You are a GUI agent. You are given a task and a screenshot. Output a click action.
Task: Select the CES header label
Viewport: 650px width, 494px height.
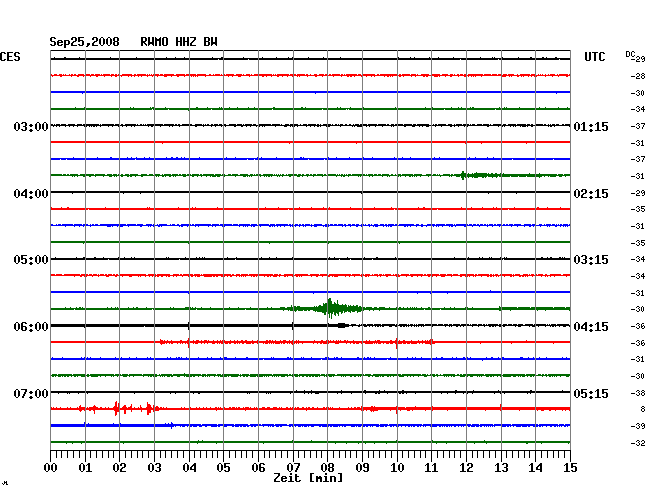pyautogui.click(x=10, y=57)
